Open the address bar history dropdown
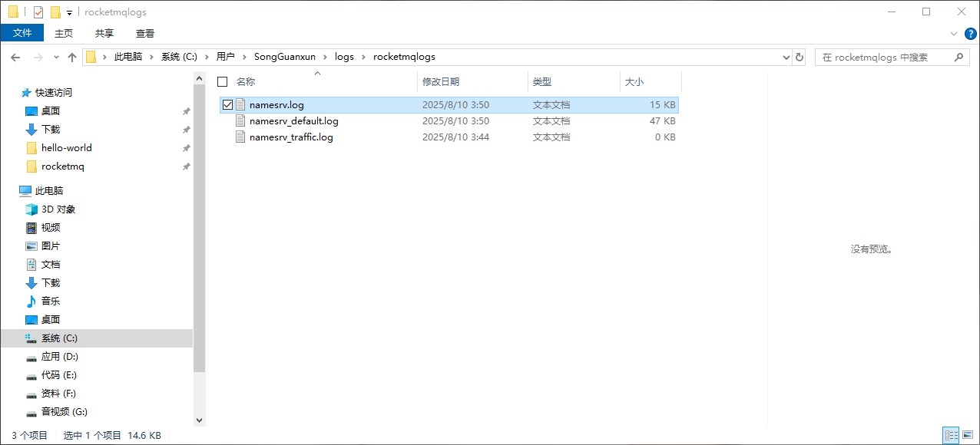 785,56
